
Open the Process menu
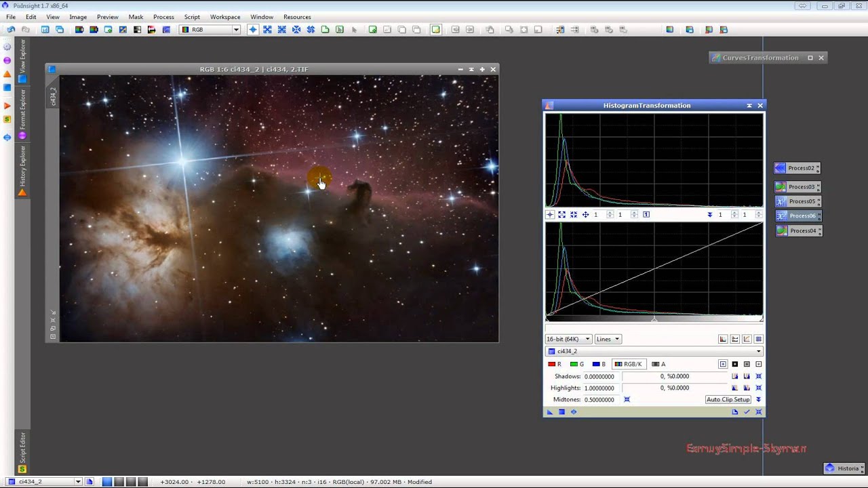[163, 17]
